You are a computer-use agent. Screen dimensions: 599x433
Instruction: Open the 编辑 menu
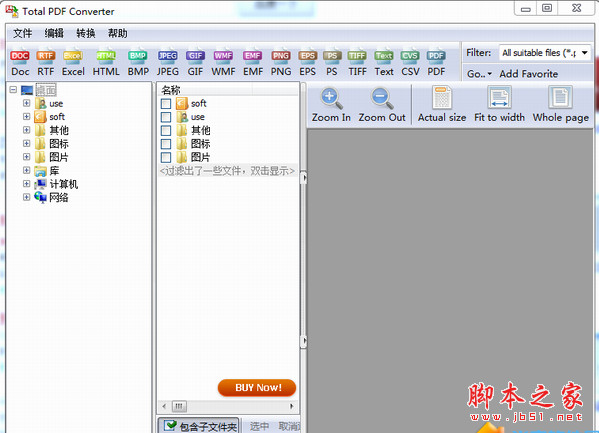click(54, 34)
